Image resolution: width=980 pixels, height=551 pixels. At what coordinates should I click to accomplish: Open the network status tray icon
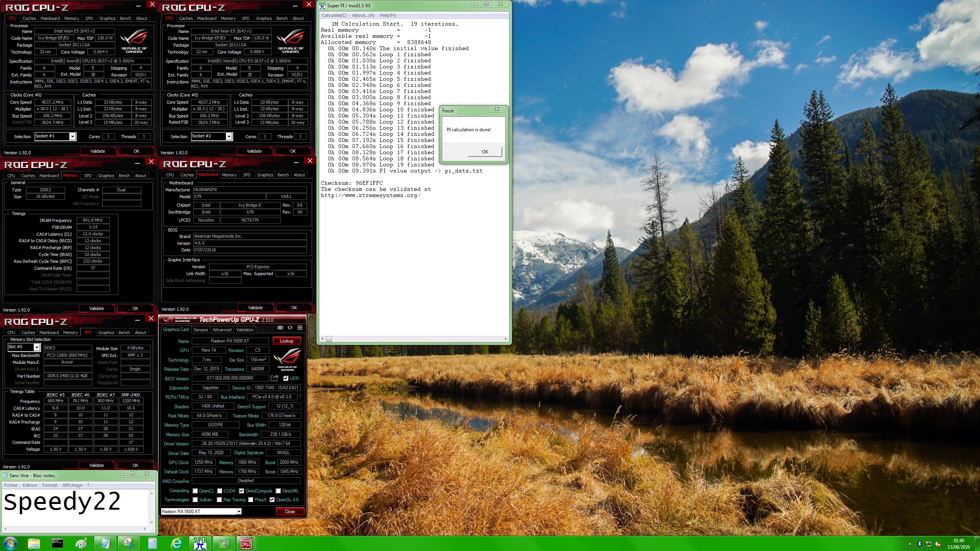tap(929, 544)
